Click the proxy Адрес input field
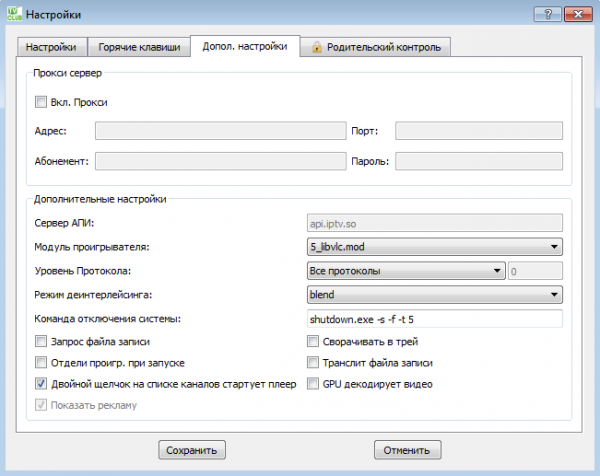 [x=219, y=130]
